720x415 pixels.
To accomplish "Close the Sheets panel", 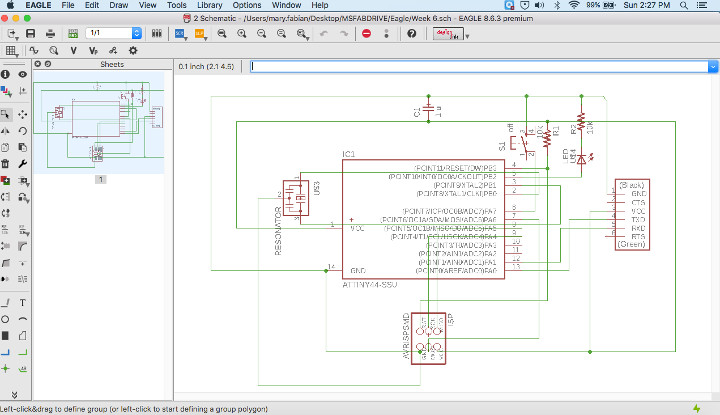I will (38, 64).
